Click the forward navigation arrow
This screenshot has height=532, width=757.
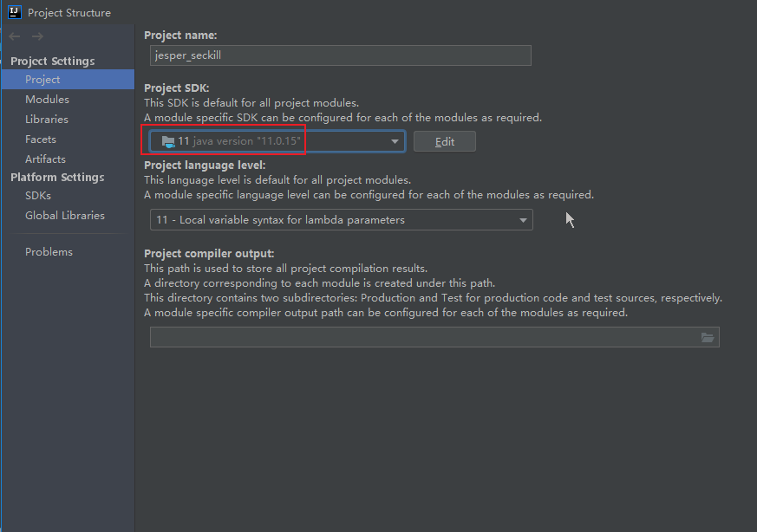coord(37,36)
